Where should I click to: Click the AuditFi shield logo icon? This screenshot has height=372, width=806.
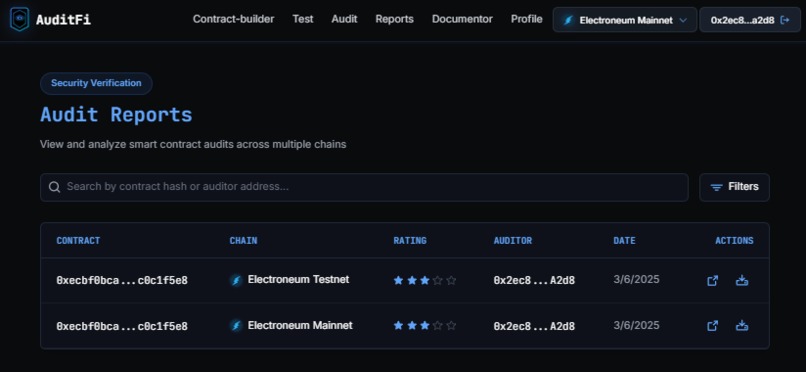click(x=20, y=20)
